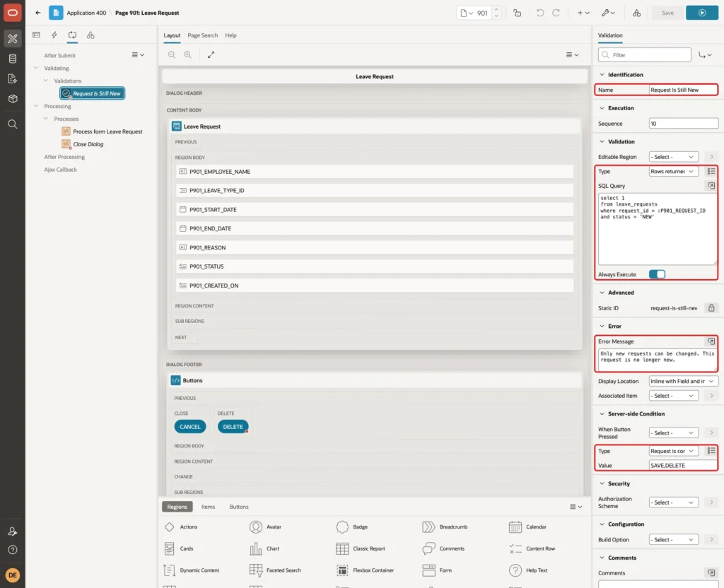This screenshot has height=588, width=724.
Task: Switch to the Rendering tab icon
Action: (37, 35)
